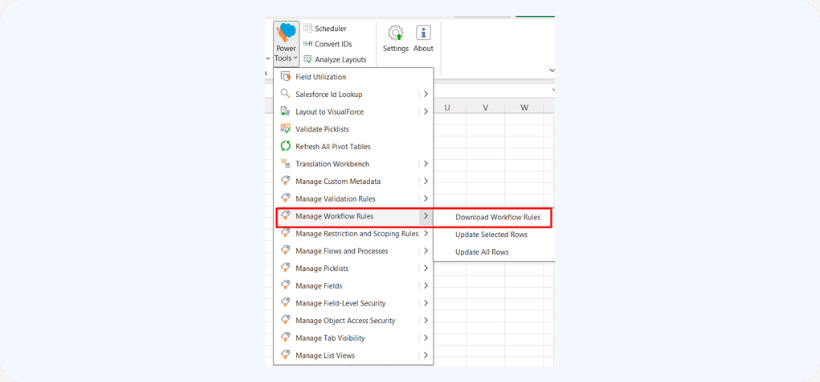Click the About label
Viewport: 820px width, 382px height.
click(x=423, y=48)
